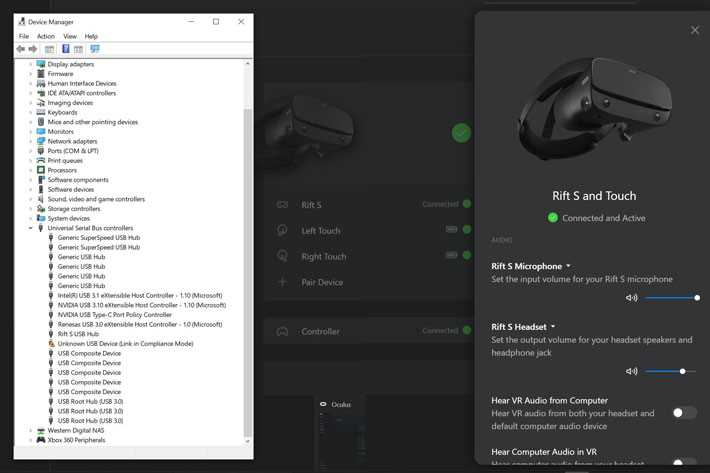The width and height of the screenshot is (710, 473).
Task: Open the Help menu in Device Manager
Action: tap(91, 36)
